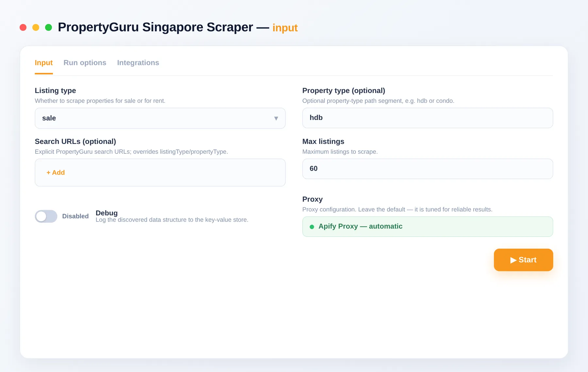The width and height of the screenshot is (588, 372).
Task: Click the 'hdb or condo' description text
Action: coord(378,101)
